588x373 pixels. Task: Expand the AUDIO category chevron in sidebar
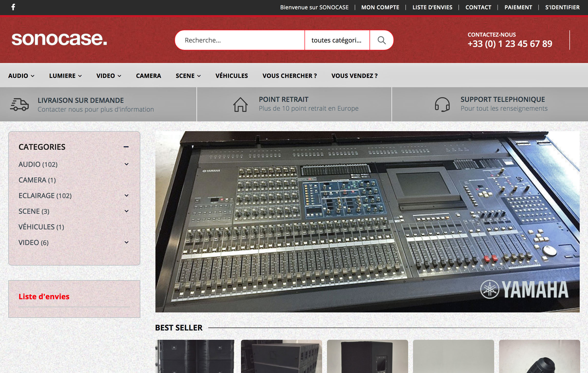click(x=126, y=164)
